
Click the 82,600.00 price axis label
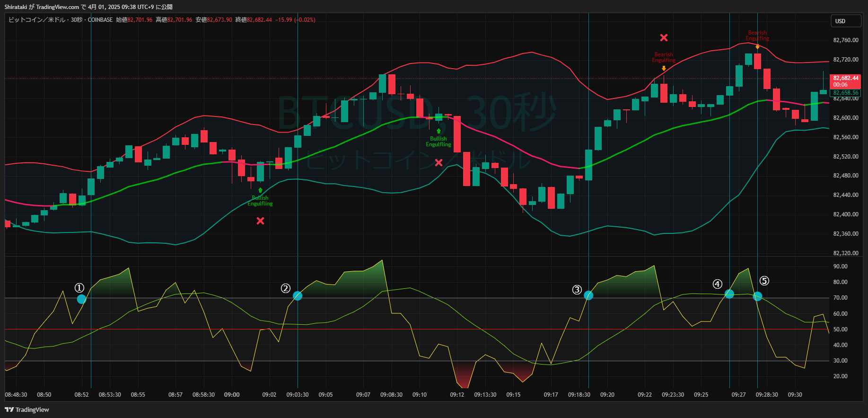click(846, 118)
